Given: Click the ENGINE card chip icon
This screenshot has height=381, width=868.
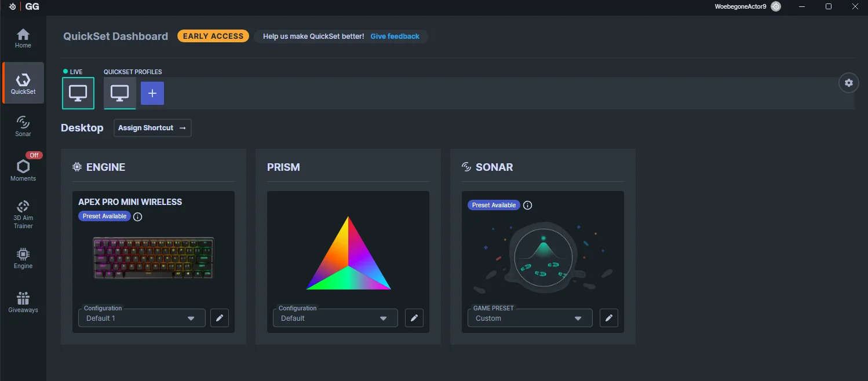Looking at the screenshot, I should [77, 167].
